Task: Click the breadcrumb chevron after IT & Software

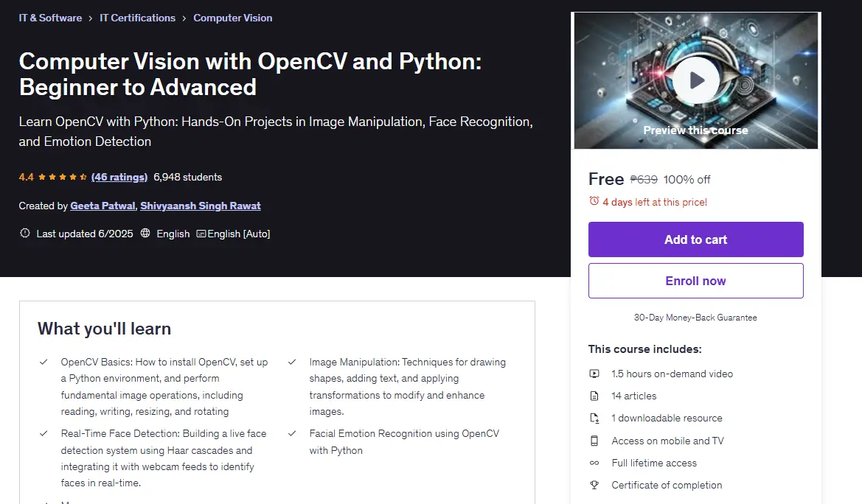Action: 91,18
